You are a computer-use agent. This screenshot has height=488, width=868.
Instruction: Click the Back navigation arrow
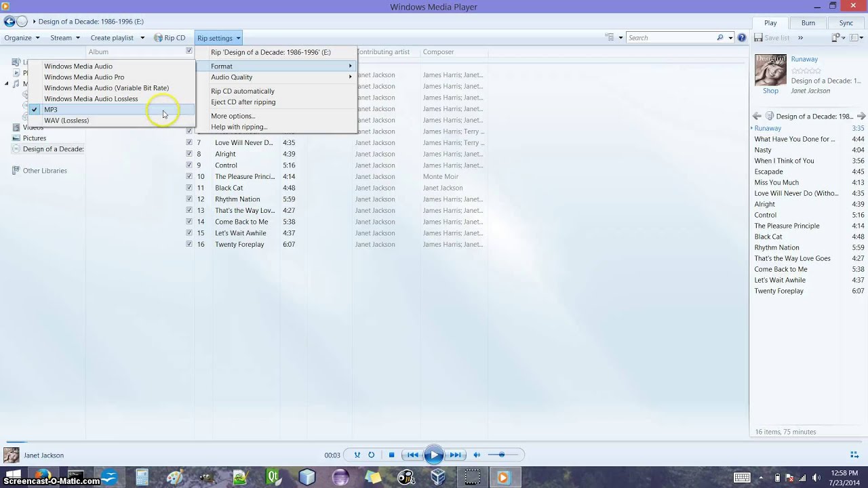[x=9, y=22]
